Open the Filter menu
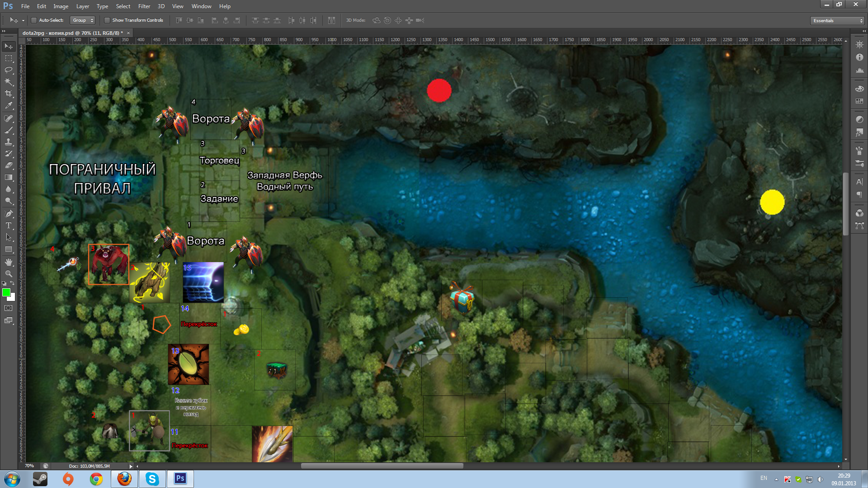 [x=144, y=6]
